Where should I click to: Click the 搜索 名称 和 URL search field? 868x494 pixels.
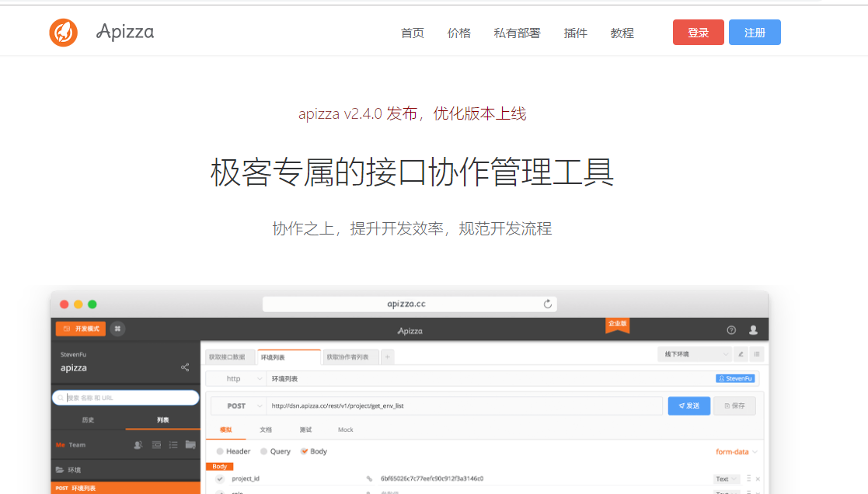[x=126, y=398]
